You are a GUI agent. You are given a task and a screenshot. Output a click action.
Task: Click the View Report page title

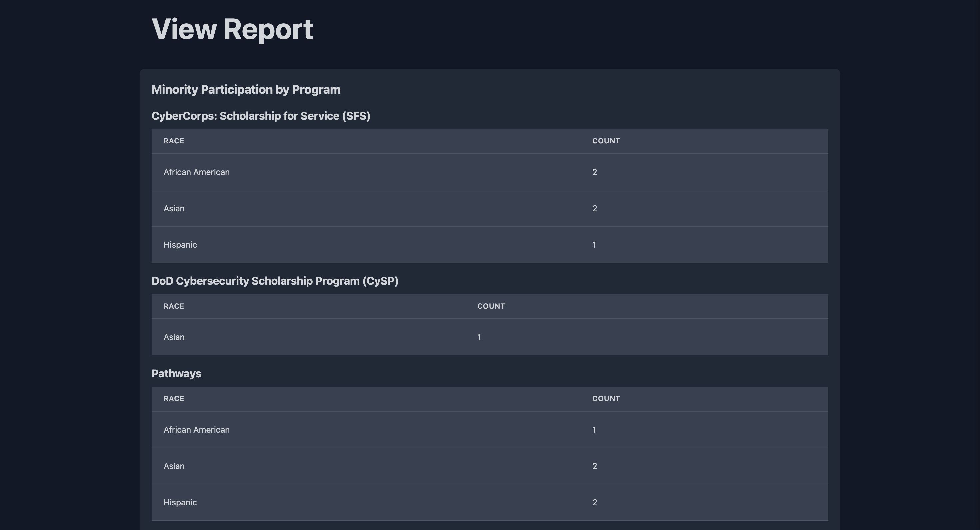(232, 29)
